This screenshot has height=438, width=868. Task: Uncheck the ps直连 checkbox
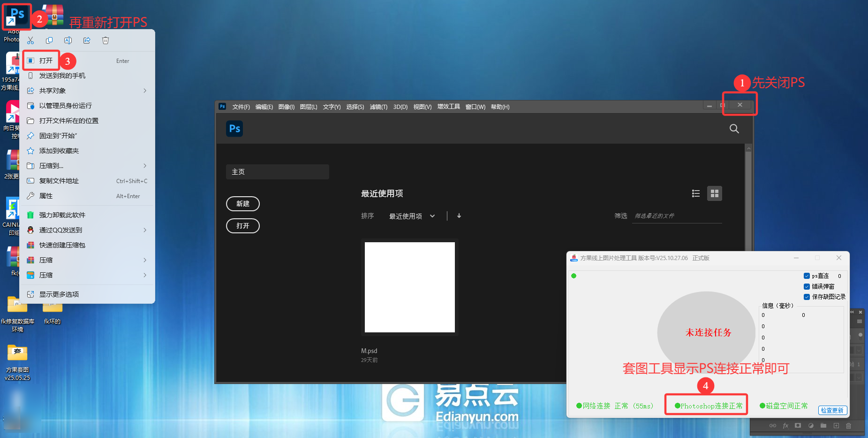(807, 276)
